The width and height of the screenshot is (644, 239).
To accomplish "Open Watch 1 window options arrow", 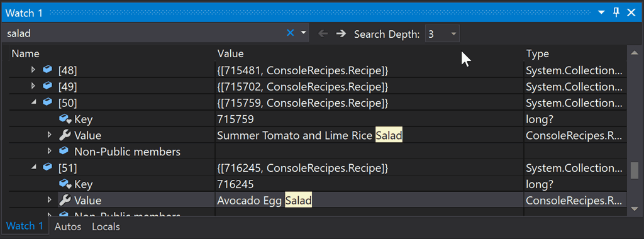I will [x=601, y=13].
